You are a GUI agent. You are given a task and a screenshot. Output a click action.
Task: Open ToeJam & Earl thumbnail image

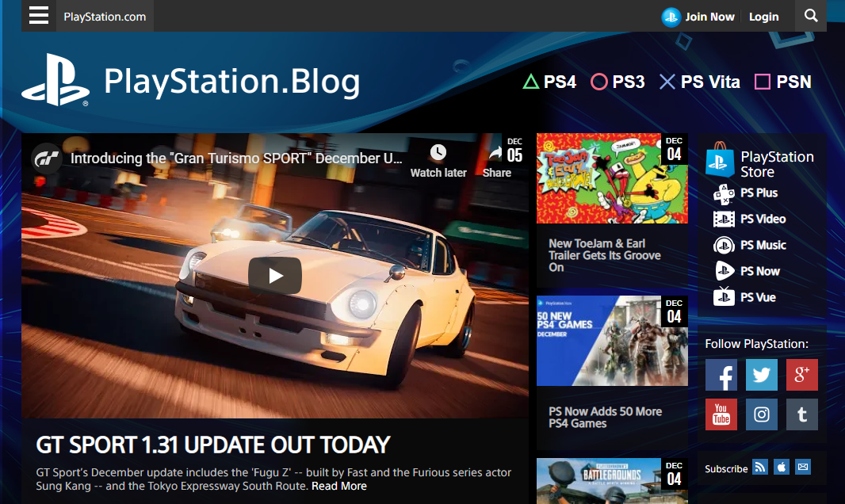[x=612, y=178]
